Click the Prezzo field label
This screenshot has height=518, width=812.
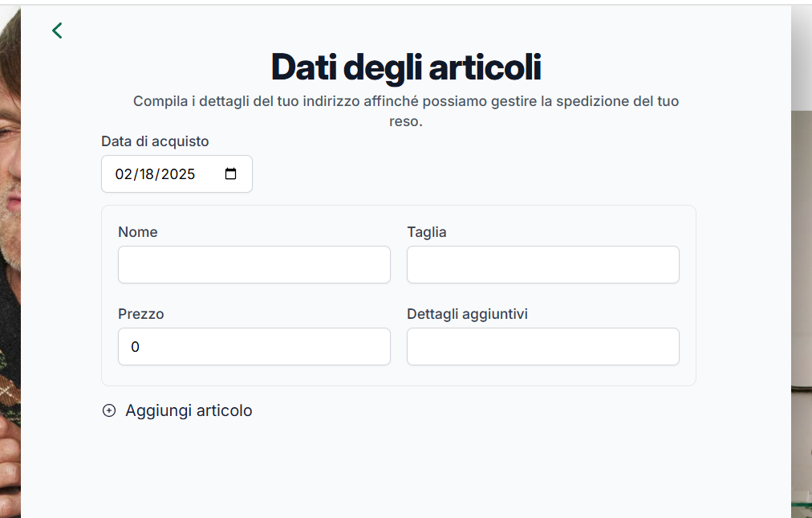pos(141,314)
